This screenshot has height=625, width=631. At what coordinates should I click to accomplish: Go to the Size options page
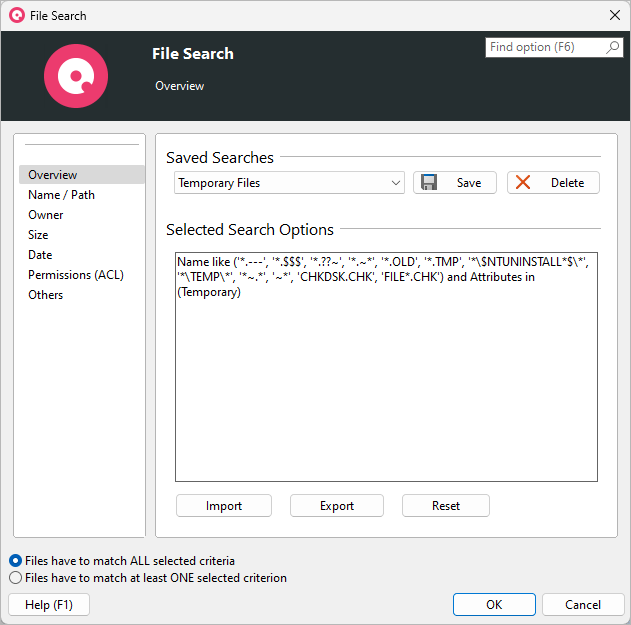pyautogui.click(x=38, y=235)
